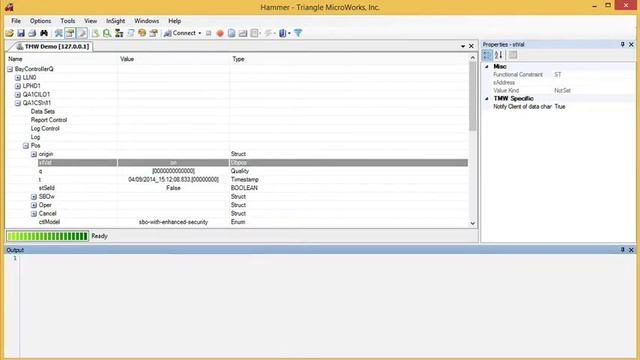This screenshot has height=360, width=640.
Task: Select the Report Control tree item
Action: click(x=49, y=120)
